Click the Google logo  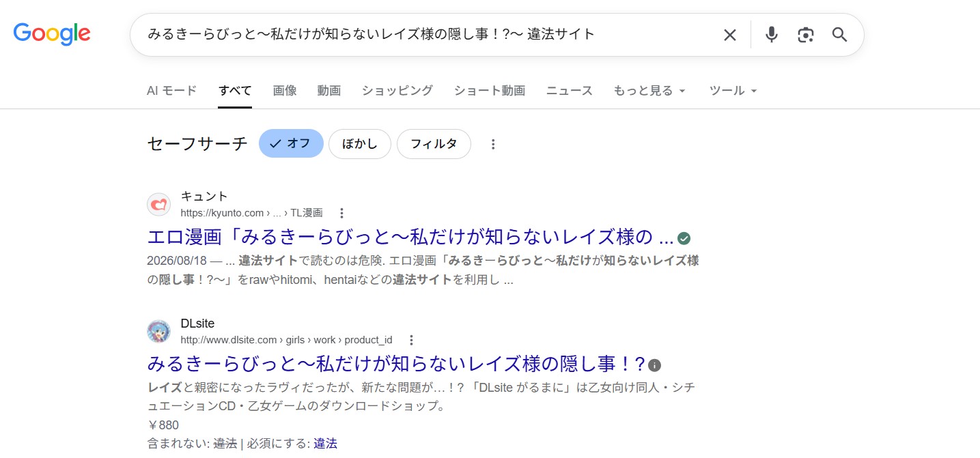pos(52,33)
